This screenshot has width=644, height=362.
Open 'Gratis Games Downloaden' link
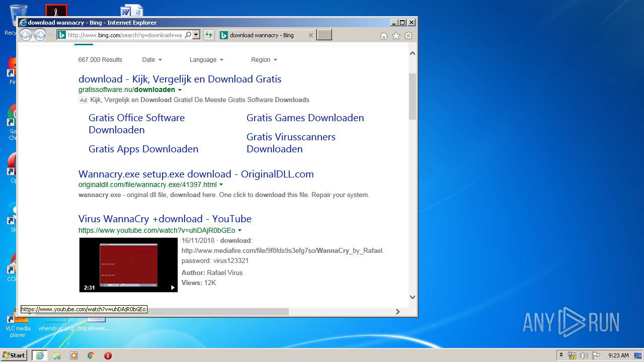pyautogui.click(x=305, y=118)
